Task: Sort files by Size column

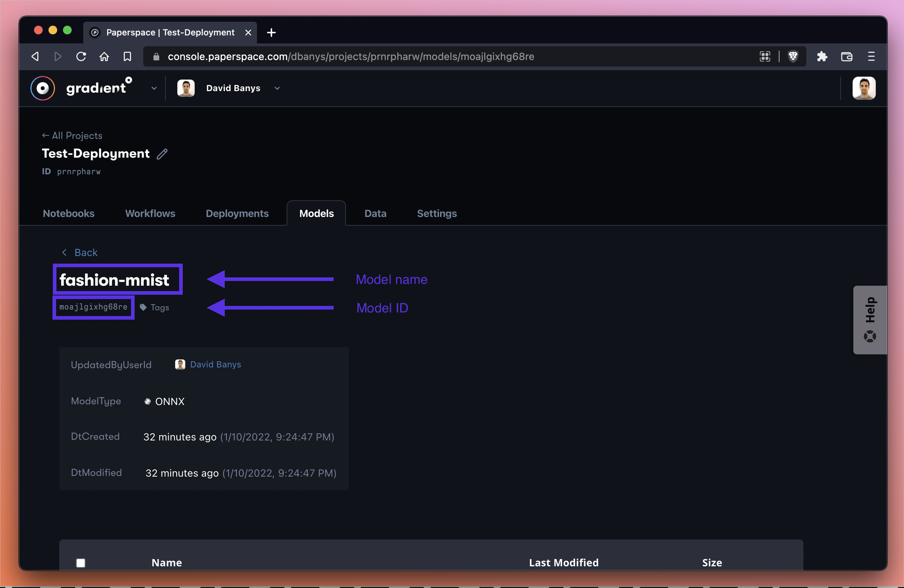Action: [x=712, y=563]
